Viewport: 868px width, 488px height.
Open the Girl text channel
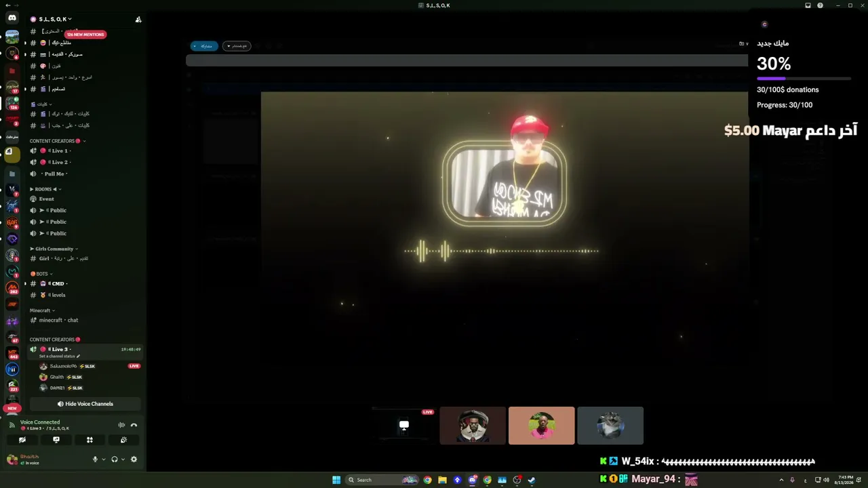[x=85, y=258]
